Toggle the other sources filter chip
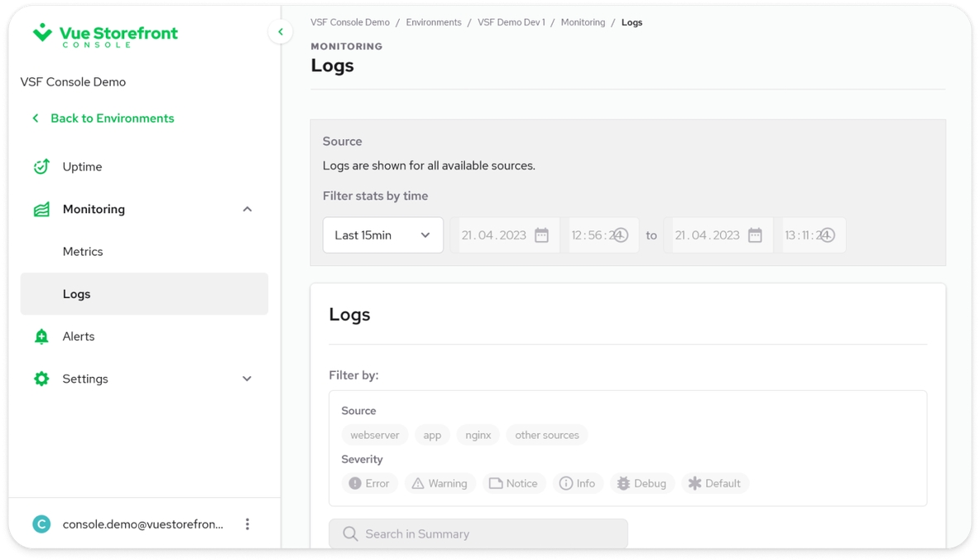980x560 pixels. coord(547,435)
